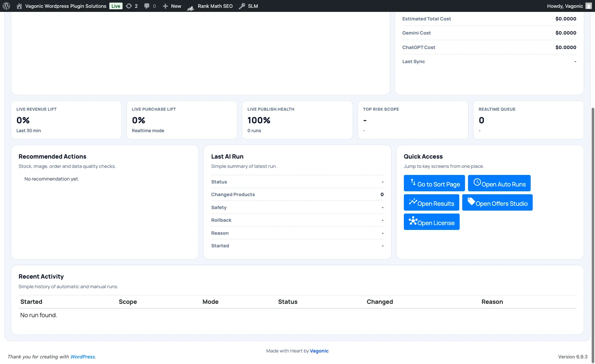The height and width of the screenshot is (364, 595).
Task: Open the SLM admin bar item
Action: pos(248,6)
